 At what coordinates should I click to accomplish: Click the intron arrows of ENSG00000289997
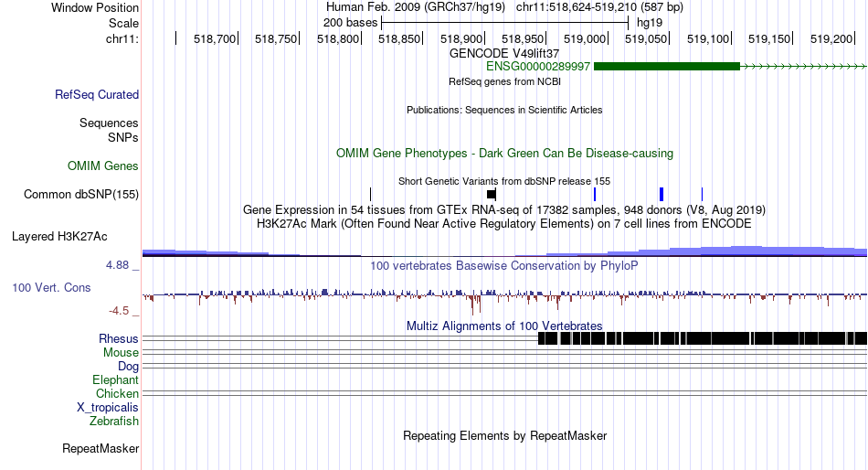803,67
